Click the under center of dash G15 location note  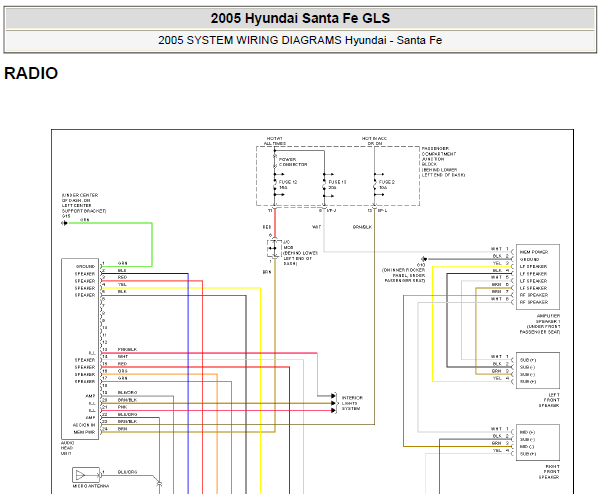84,206
